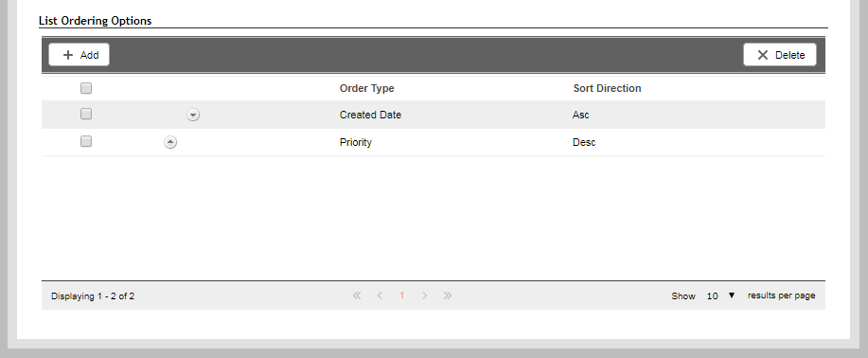Open the results per page dropdown
This screenshot has width=868, height=358.
click(720, 295)
